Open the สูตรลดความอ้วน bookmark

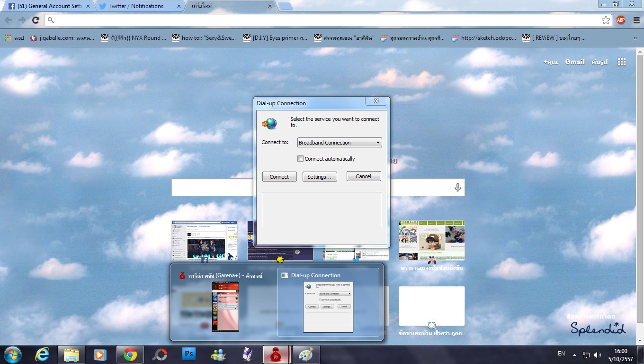pos(412,38)
